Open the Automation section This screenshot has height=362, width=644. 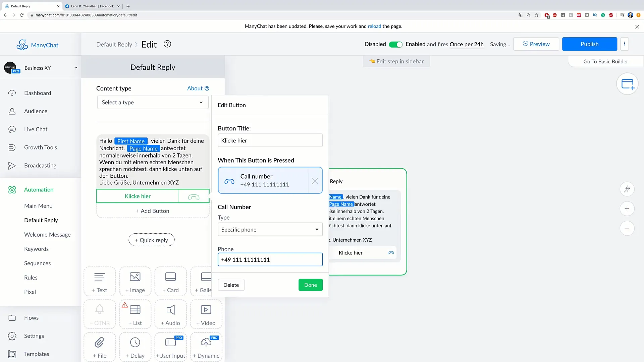click(39, 190)
